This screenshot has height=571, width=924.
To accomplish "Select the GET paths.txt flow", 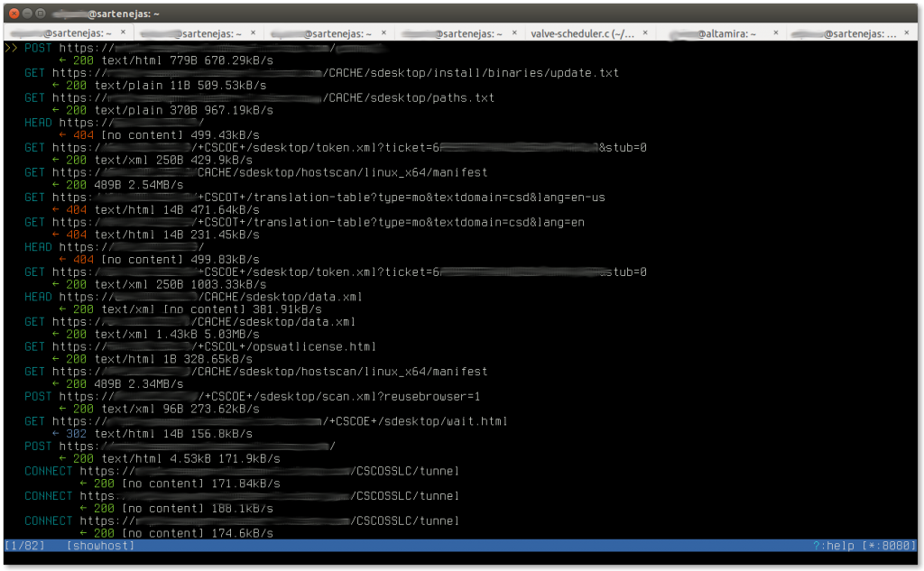I will [x=271, y=97].
